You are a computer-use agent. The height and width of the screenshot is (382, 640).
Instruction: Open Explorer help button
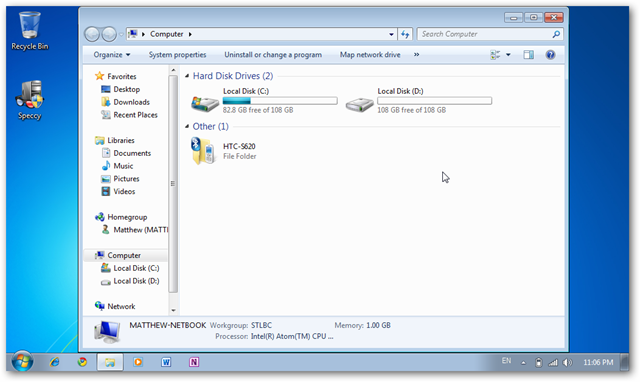point(550,55)
